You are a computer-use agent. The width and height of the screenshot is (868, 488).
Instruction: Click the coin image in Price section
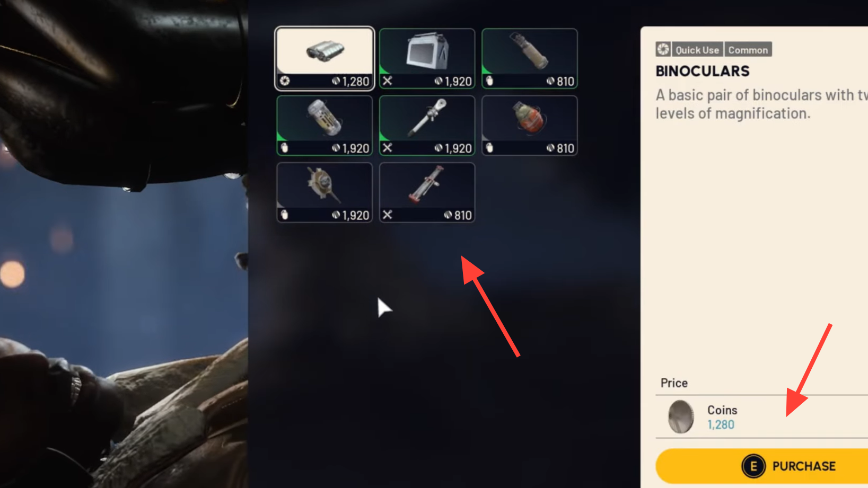click(x=681, y=416)
